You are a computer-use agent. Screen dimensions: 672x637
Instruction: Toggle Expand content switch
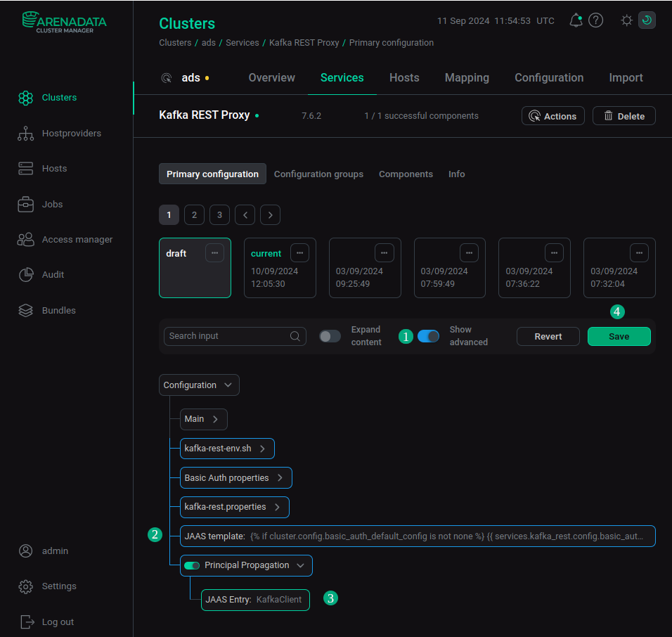tap(330, 336)
